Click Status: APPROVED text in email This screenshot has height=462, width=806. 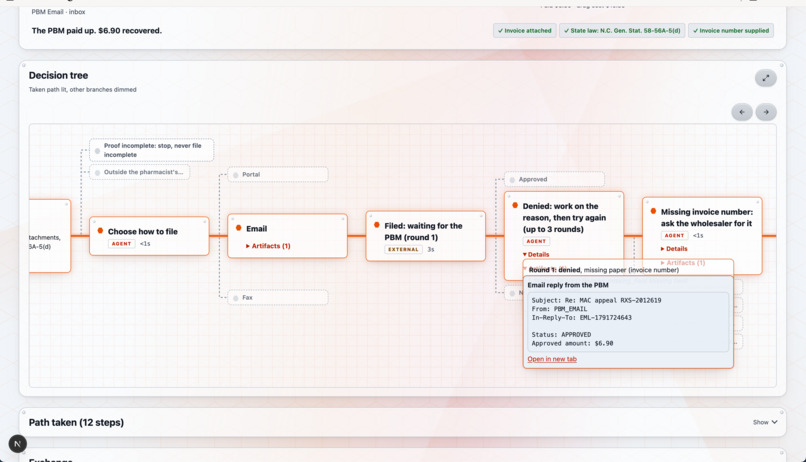(561, 335)
